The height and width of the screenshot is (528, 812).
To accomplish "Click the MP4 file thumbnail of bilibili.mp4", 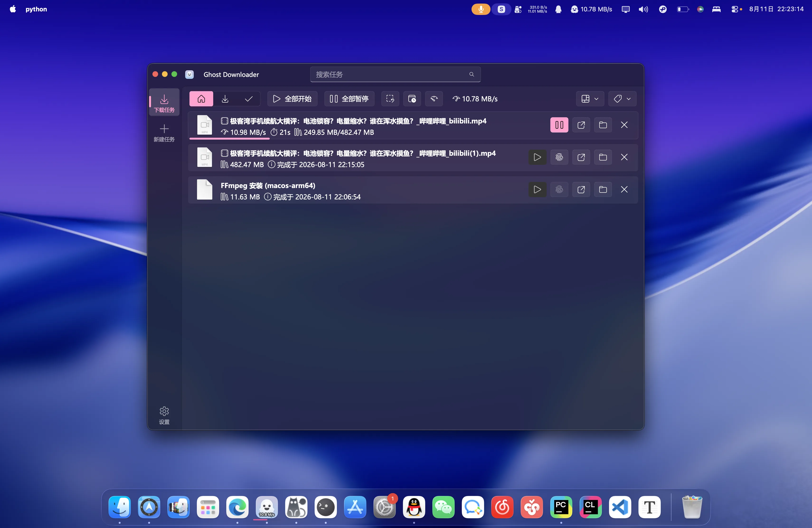I will tap(205, 125).
